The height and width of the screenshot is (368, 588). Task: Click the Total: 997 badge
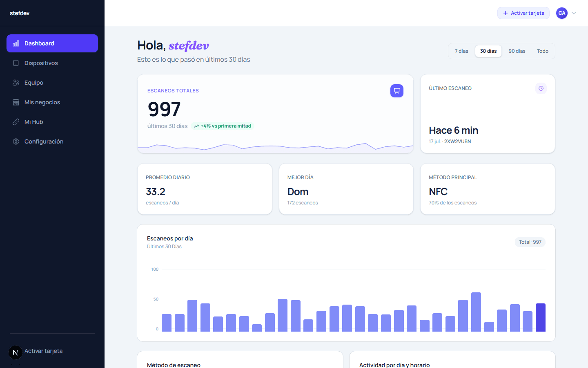click(x=530, y=242)
